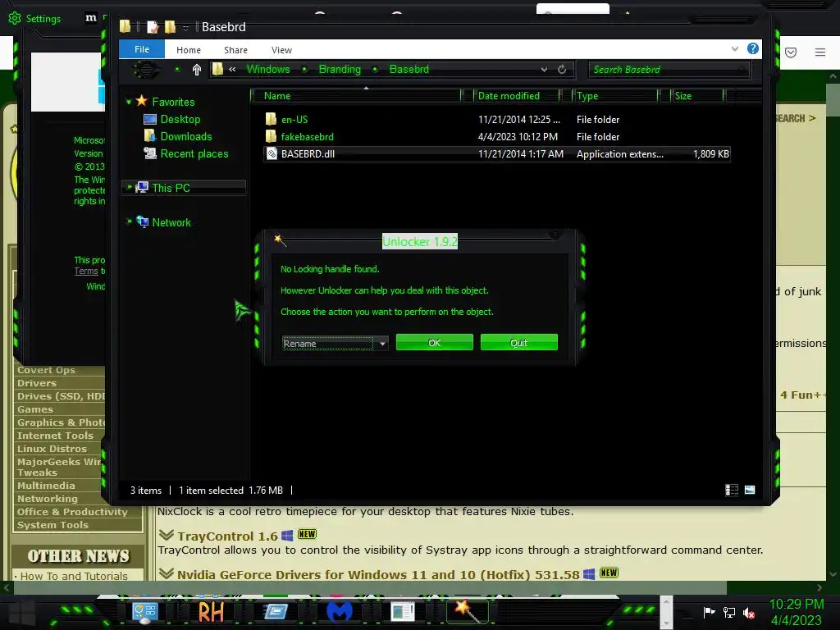
Task: Open the Malwarebytes taskbar icon
Action: click(x=340, y=612)
